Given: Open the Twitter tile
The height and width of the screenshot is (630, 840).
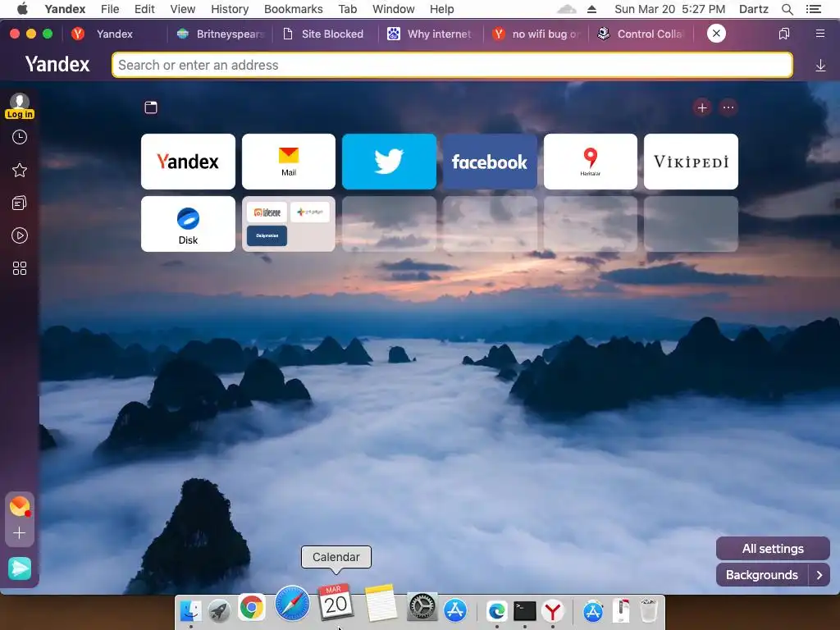Looking at the screenshot, I should coord(389,162).
